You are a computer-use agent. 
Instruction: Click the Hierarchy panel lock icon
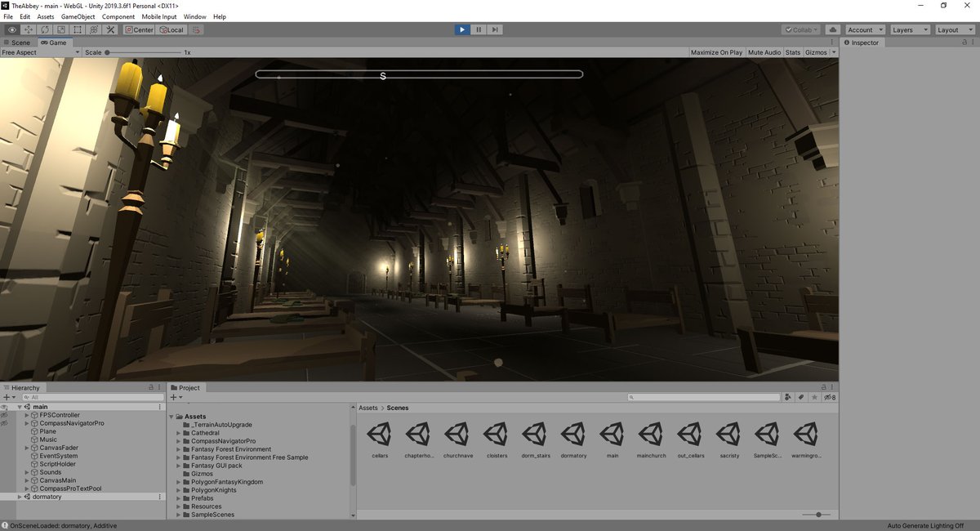tap(151, 388)
